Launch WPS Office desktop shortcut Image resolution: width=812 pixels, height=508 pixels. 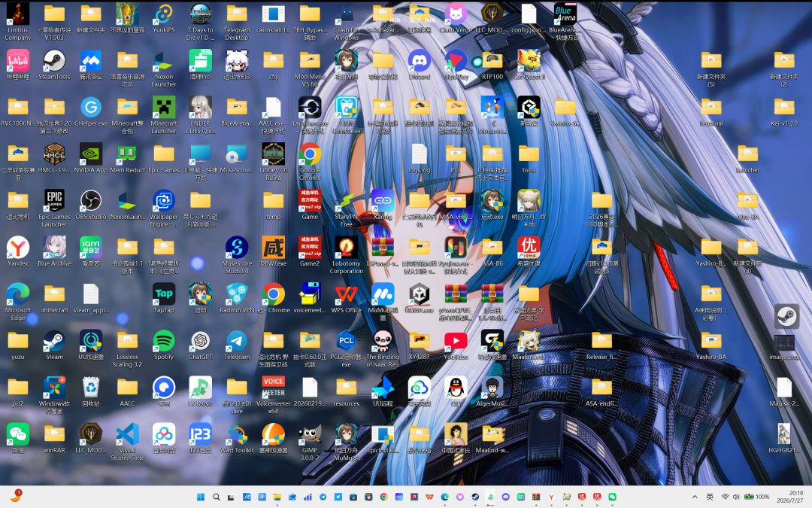click(347, 297)
